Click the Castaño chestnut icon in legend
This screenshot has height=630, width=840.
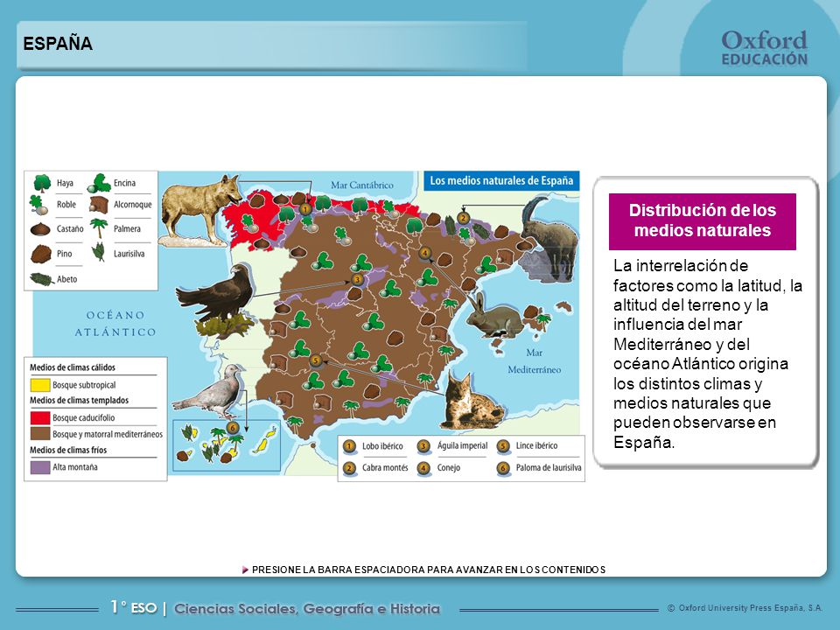pos(40,229)
